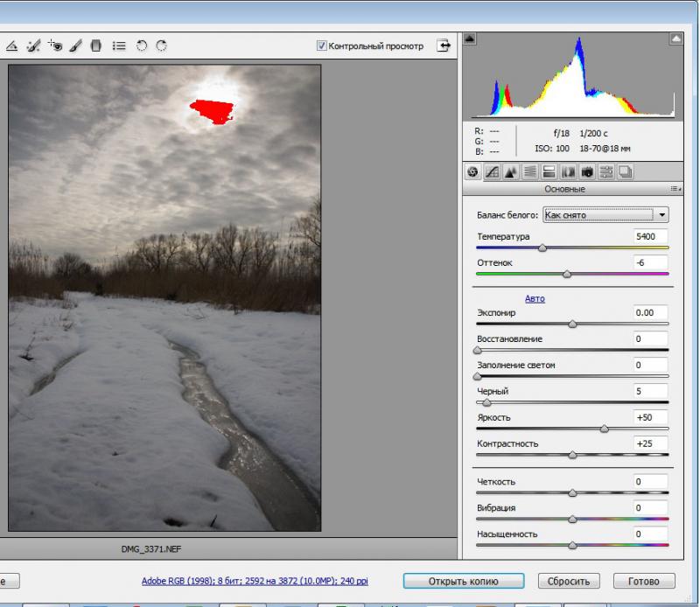Select the Spot Removal tool
Image resolution: width=700 pixels, height=607 pixels.
[x=33, y=45]
